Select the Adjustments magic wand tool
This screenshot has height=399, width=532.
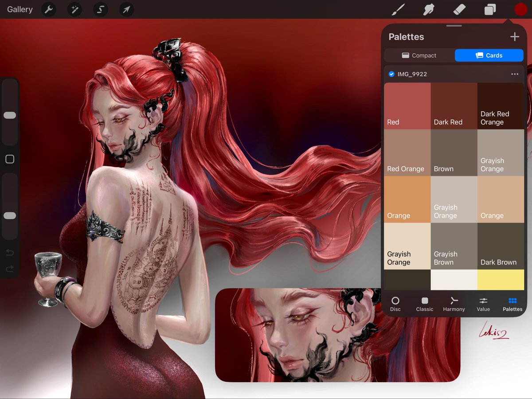pos(74,9)
